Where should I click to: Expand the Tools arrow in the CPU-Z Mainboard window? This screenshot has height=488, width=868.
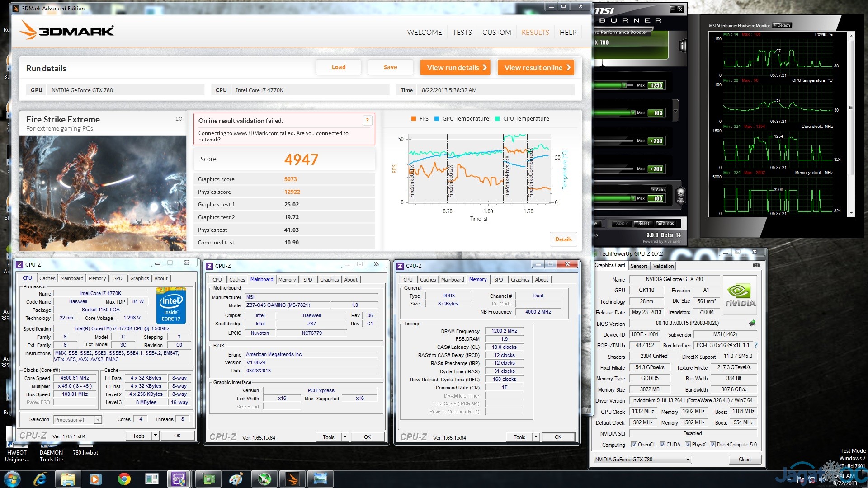345,437
